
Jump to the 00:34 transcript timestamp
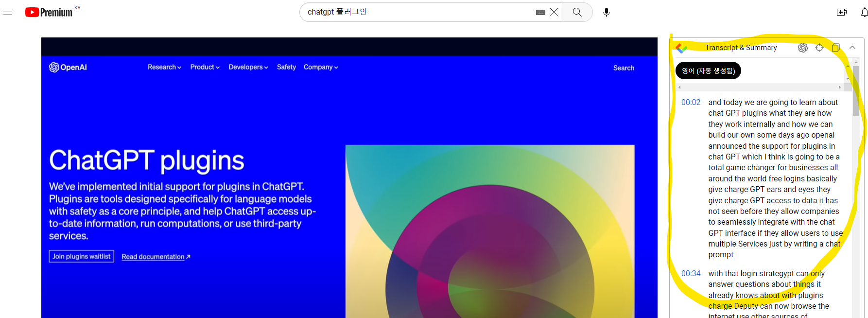coord(691,274)
